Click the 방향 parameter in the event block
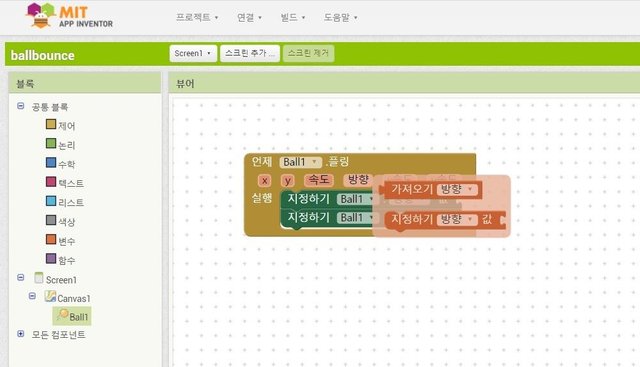This screenshot has width=640, height=367. tap(358, 180)
